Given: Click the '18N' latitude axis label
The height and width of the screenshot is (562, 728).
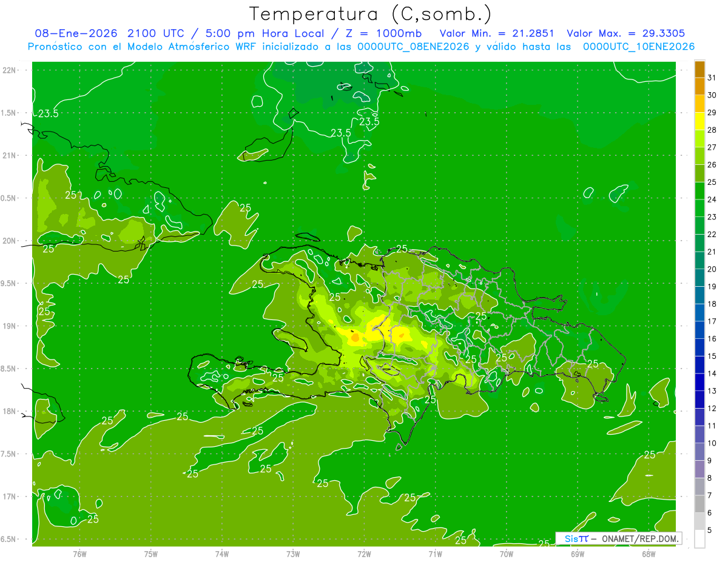Looking at the screenshot, I should [x=9, y=411].
